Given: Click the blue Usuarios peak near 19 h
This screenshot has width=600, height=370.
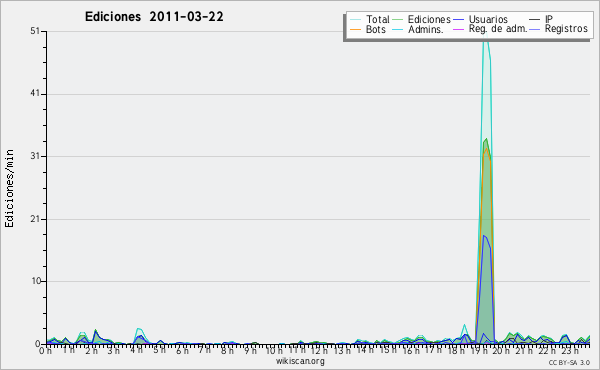Looking at the screenshot, I should pyautogui.click(x=484, y=236).
